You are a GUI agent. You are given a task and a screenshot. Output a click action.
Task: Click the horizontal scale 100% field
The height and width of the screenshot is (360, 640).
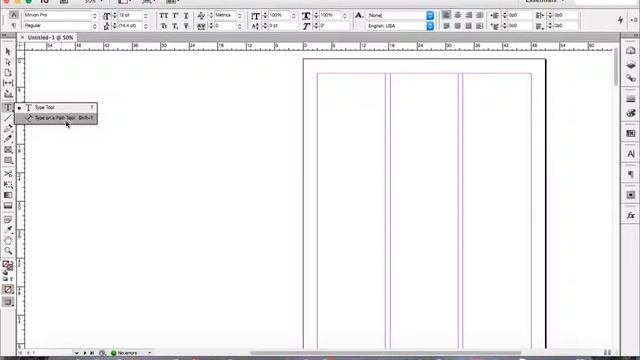click(330, 15)
